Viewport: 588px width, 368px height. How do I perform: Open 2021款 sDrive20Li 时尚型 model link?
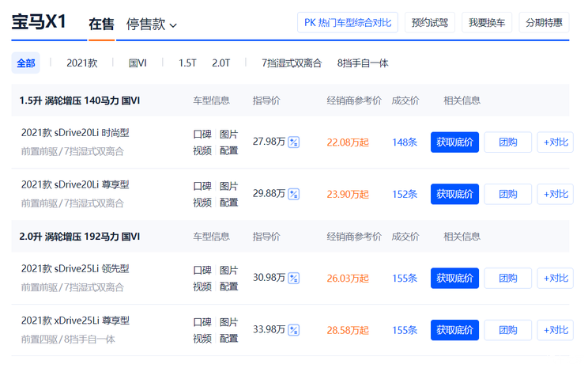[75, 133]
